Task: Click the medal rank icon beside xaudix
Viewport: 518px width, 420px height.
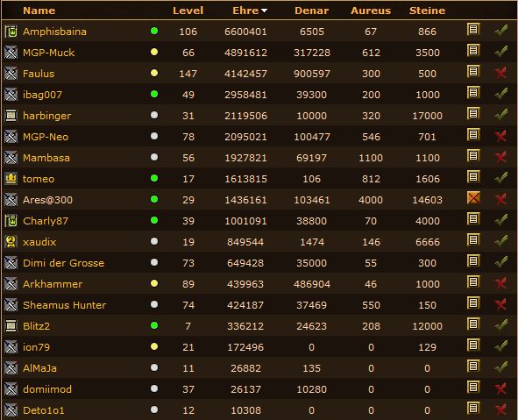Action: (x=11, y=241)
